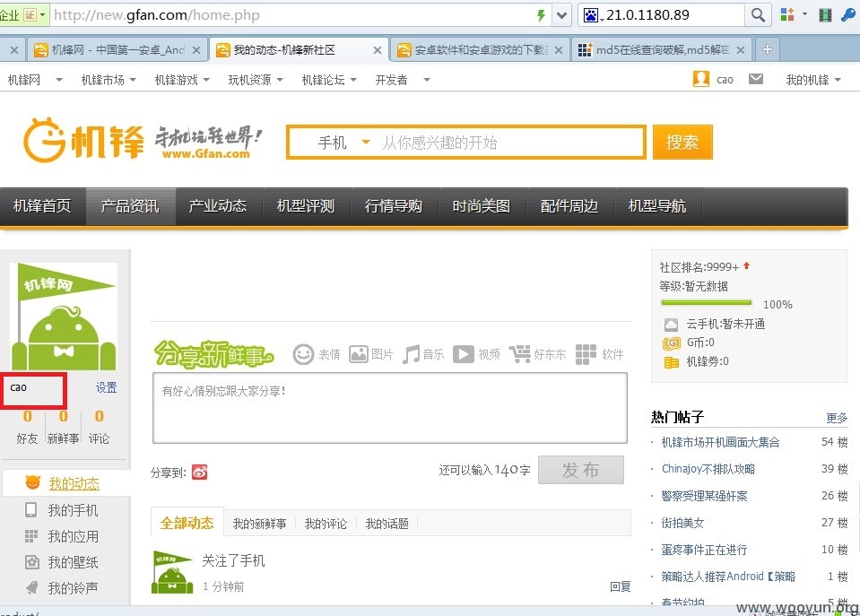Screen dimensions: 860x616
Task: Click 更多 beside 热门帖子
Action: coord(837,418)
